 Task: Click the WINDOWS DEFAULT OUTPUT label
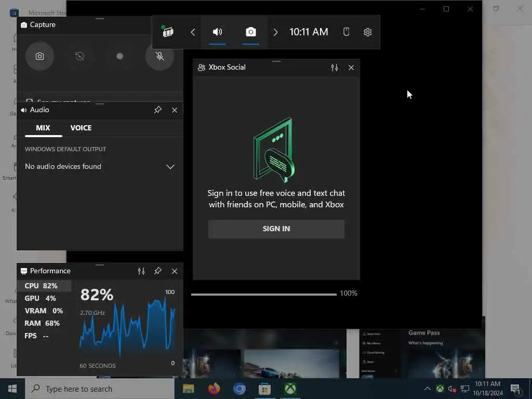click(65, 149)
